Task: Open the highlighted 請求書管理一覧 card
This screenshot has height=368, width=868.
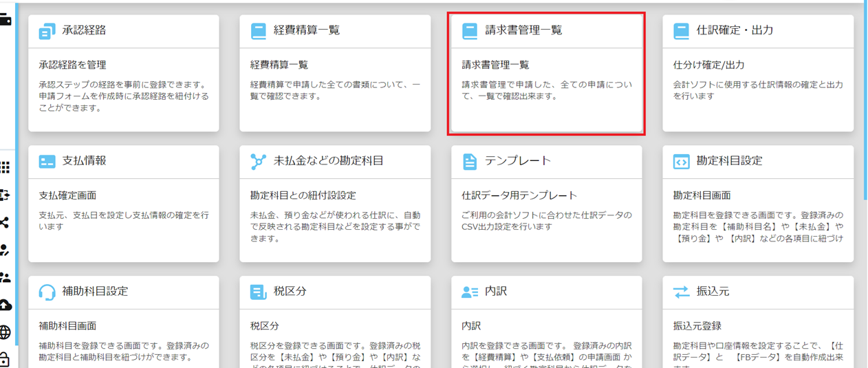Action: (x=546, y=73)
